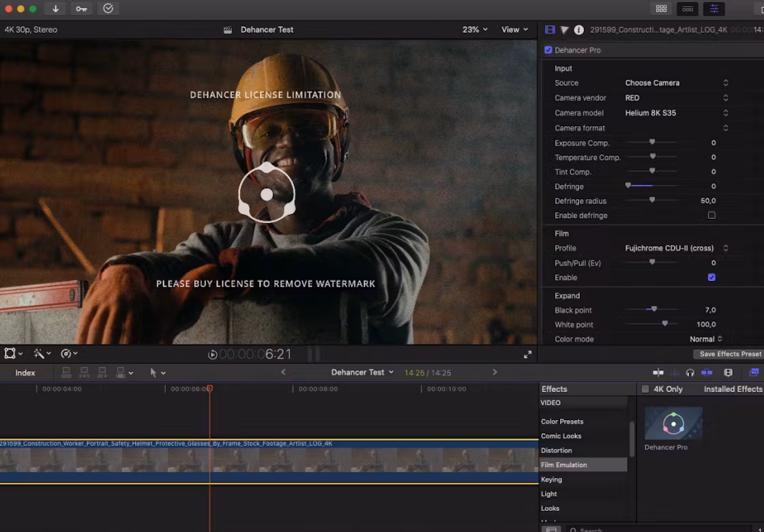The height and width of the screenshot is (532, 764).
Task: Click the Exposure Comp. slider
Action: 651,143
